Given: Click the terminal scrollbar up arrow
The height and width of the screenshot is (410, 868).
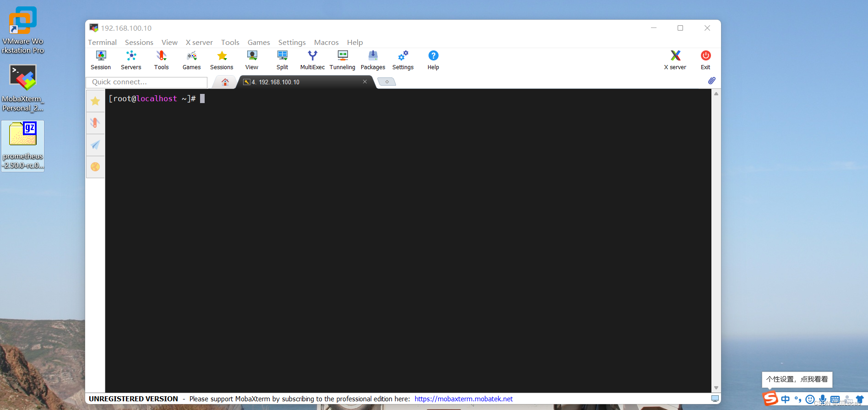Looking at the screenshot, I should (x=716, y=94).
